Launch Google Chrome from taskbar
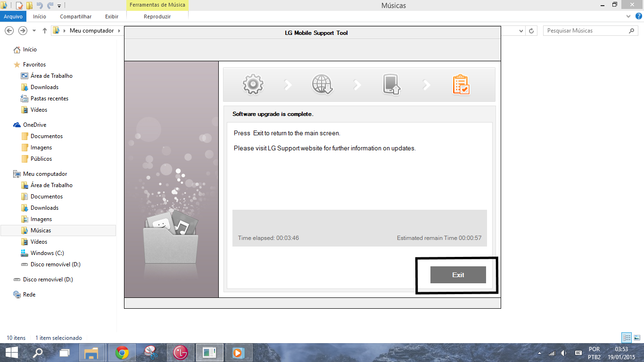The image size is (644, 362). (122, 353)
